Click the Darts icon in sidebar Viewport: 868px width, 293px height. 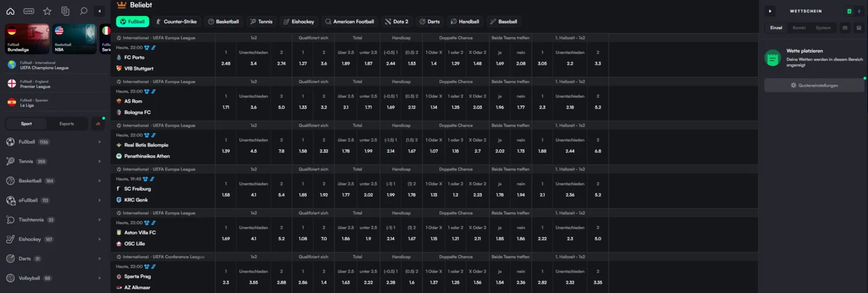[10, 259]
